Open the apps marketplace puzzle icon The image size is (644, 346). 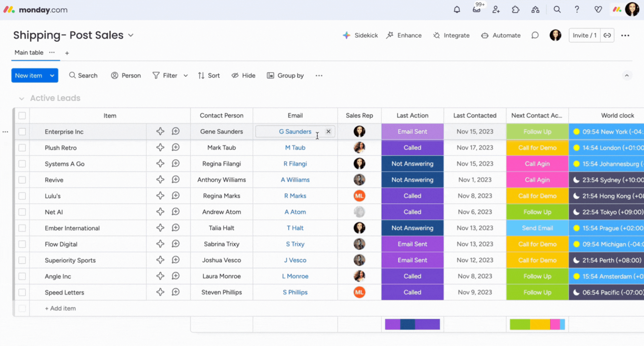coord(515,10)
